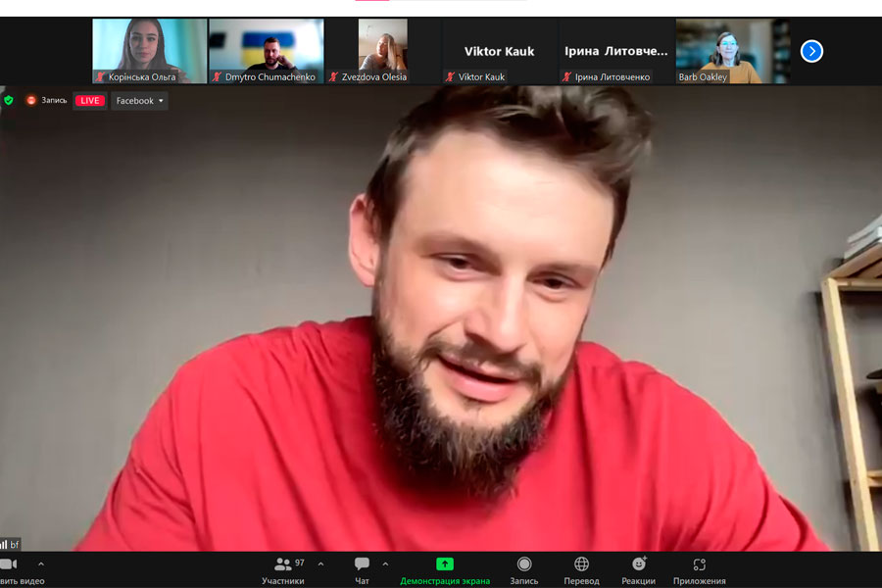This screenshot has height=588, width=882.
Task: Click the Record circle icon in toolbar
Action: click(523, 563)
